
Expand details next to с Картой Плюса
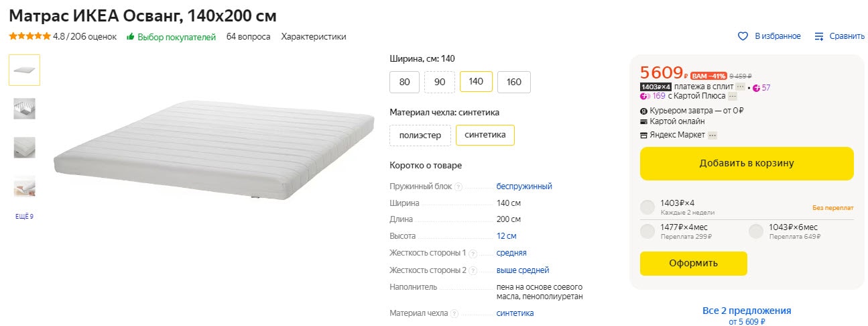pos(733,96)
